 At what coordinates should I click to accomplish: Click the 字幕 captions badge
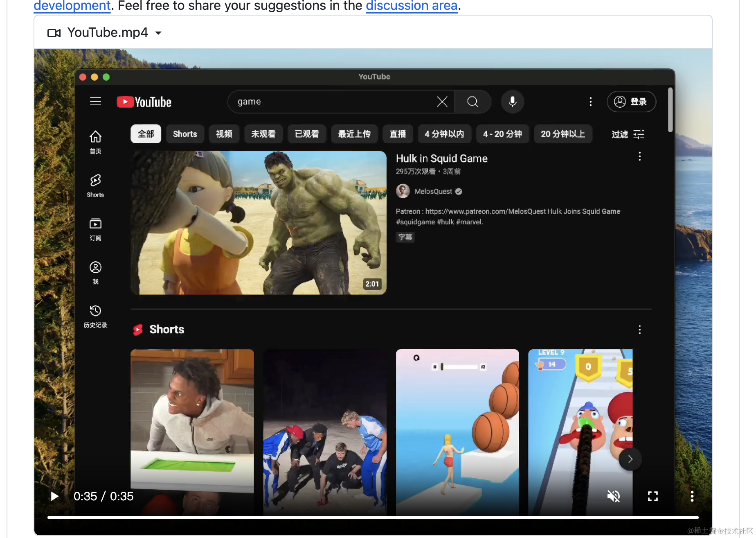(x=405, y=237)
